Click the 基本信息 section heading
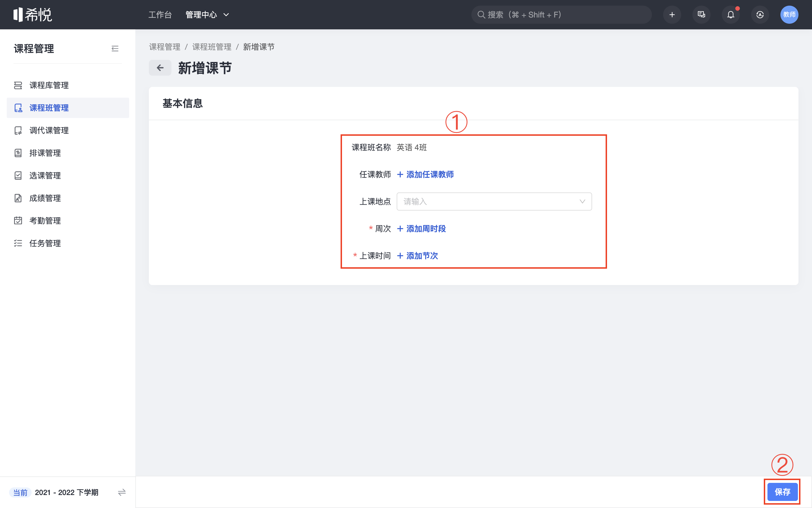Screen dimensions: 812x508 click(x=182, y=104)
